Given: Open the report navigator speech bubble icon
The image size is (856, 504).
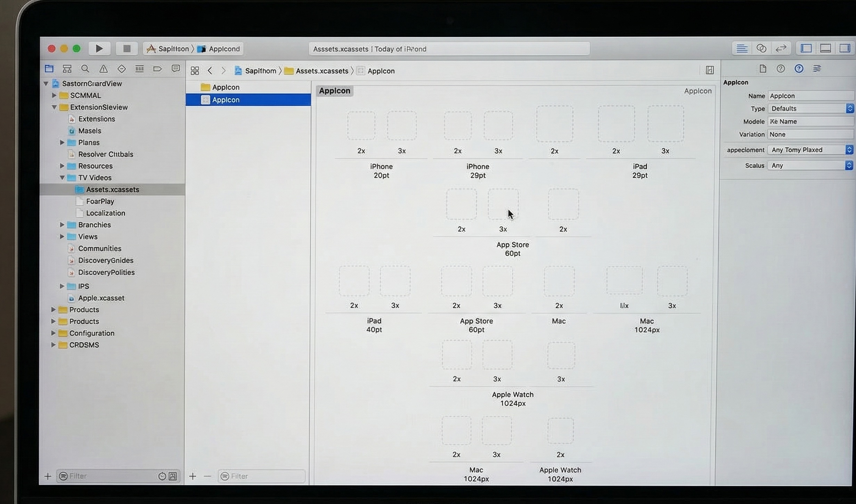Looking at the screenshot, I should pyautogui.click(x=176, y=69).
